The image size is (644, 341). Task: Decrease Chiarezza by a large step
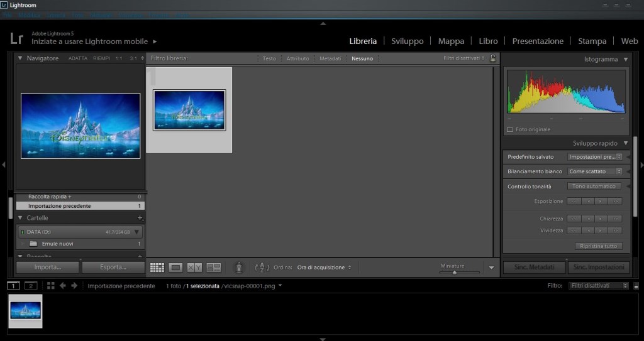click(x=574, y=219)
